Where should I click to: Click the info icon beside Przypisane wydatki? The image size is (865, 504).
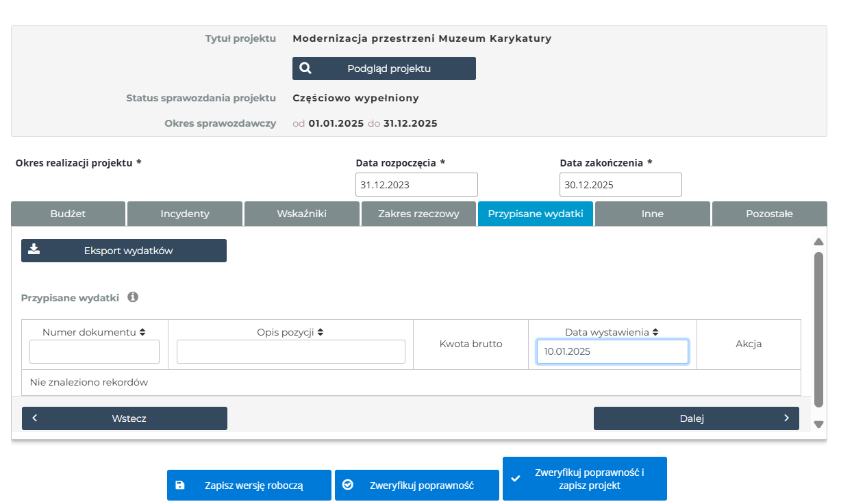click(133, 297)
